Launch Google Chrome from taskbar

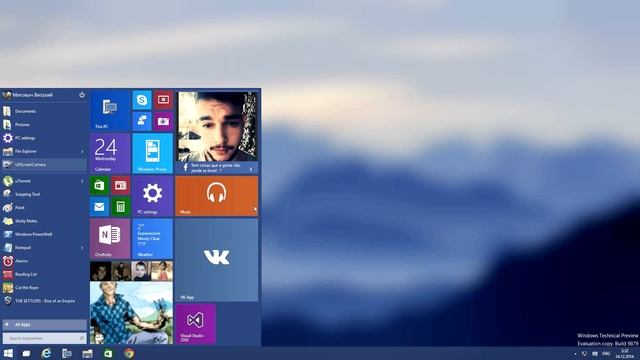coord(129,353)
